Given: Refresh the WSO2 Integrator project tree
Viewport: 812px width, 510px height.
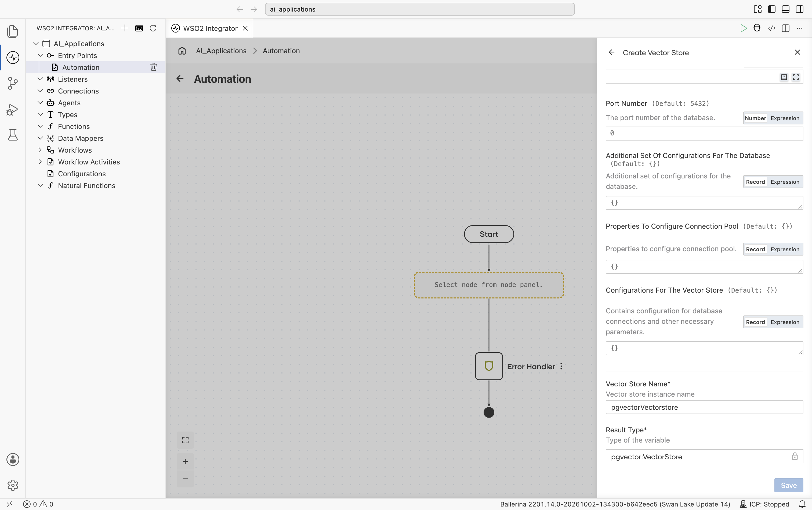Looking at the screenshot, I should (153, 28).
